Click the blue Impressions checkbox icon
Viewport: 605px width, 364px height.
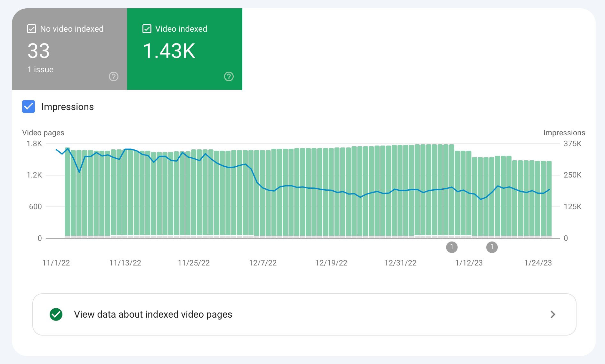coord(28,107)
